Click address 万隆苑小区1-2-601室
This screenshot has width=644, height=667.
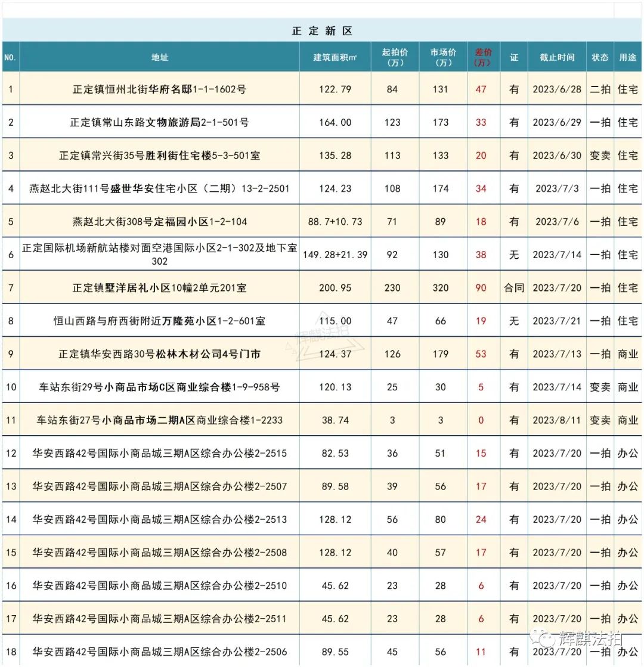tap(159, 321)
